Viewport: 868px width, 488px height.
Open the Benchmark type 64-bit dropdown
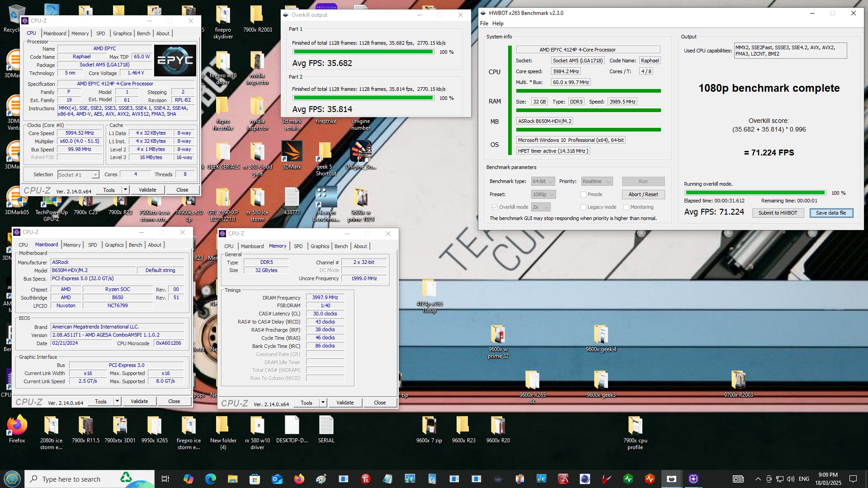point(542,181)
